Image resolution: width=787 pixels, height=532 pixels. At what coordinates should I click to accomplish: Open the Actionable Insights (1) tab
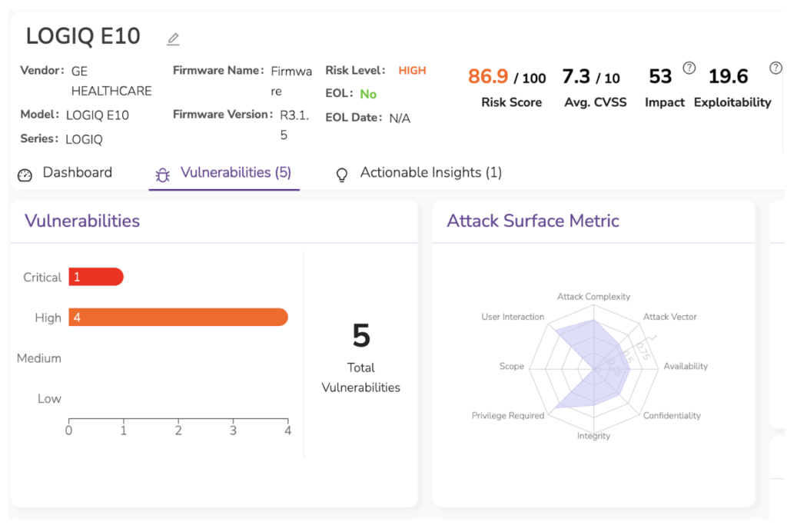(x=419, y=173)
